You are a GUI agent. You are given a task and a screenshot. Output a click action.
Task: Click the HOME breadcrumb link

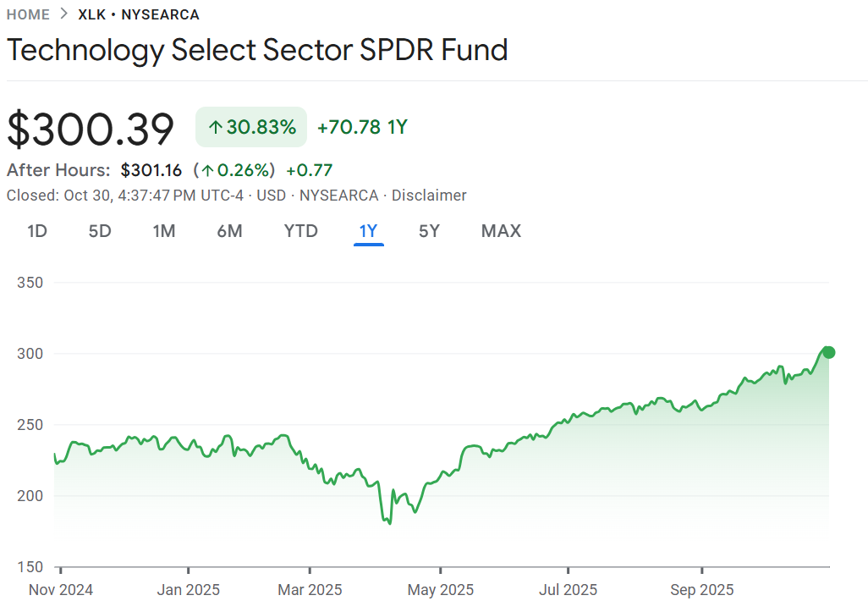point(28,14)
